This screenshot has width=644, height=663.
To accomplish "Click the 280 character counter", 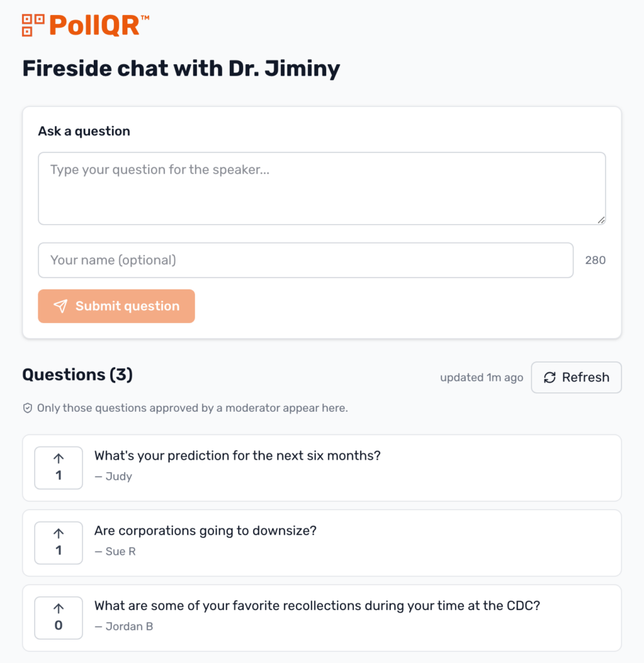I will pyautogui.click(x=595, y=260).
